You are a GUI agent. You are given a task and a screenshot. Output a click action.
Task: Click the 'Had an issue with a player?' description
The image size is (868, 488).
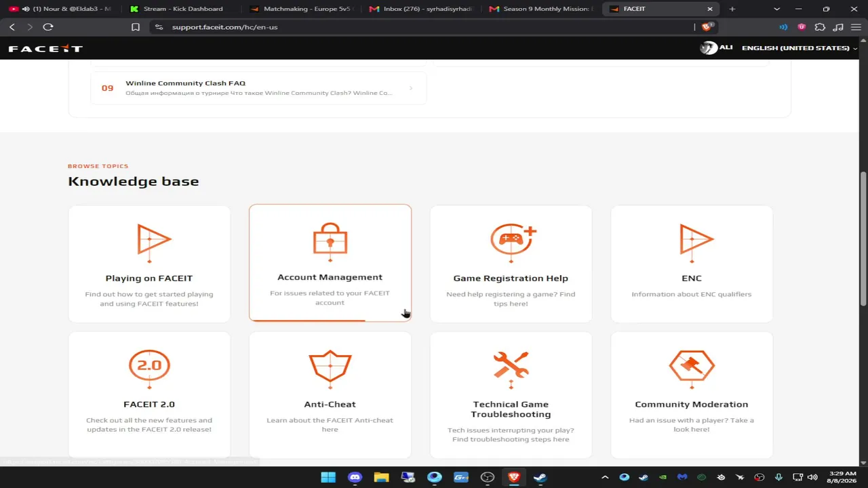(x=692, y=425)
